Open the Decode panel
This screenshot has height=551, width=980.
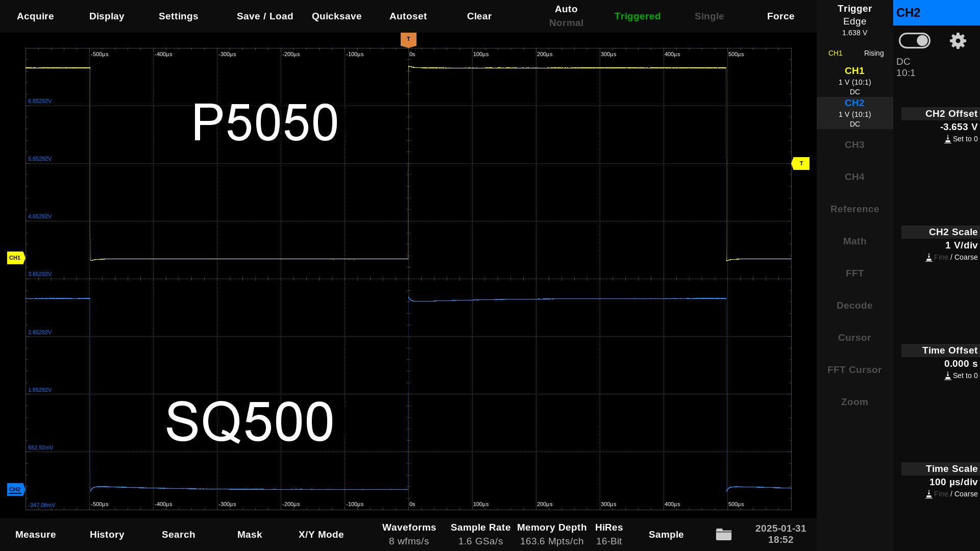(x=854, y=306)
